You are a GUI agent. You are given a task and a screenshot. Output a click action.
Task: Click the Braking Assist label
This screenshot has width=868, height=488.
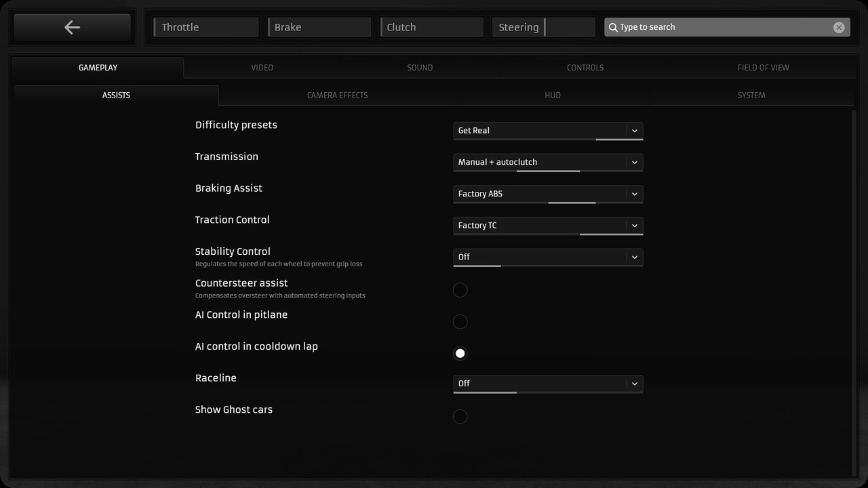click(x=229, y=188)
